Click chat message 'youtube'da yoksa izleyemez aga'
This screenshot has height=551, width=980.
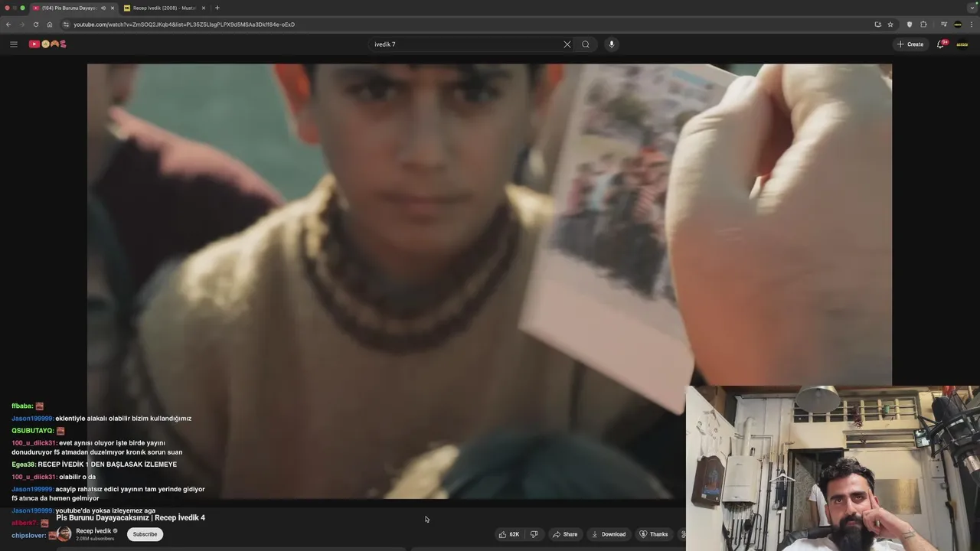(x=106, y=510)
